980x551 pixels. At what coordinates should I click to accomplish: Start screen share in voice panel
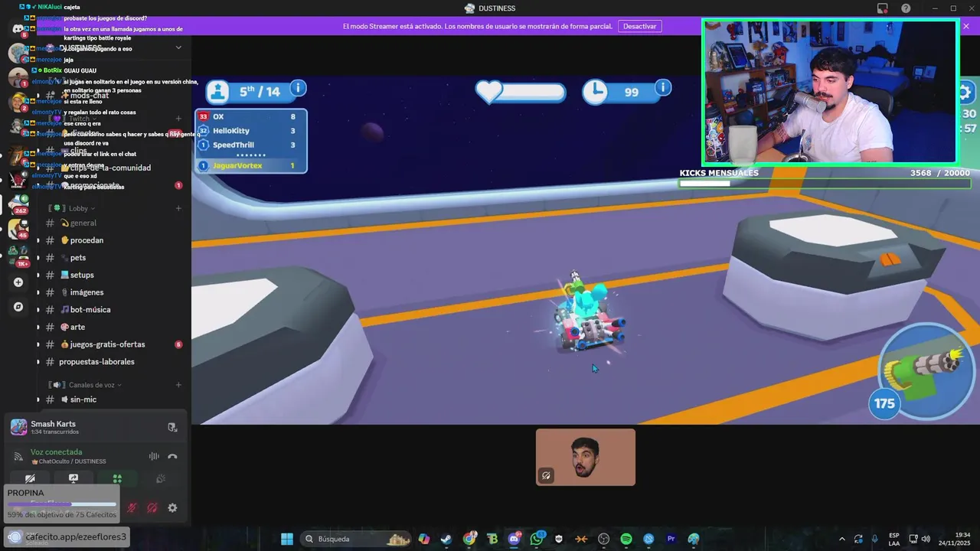tap(73, 479)
